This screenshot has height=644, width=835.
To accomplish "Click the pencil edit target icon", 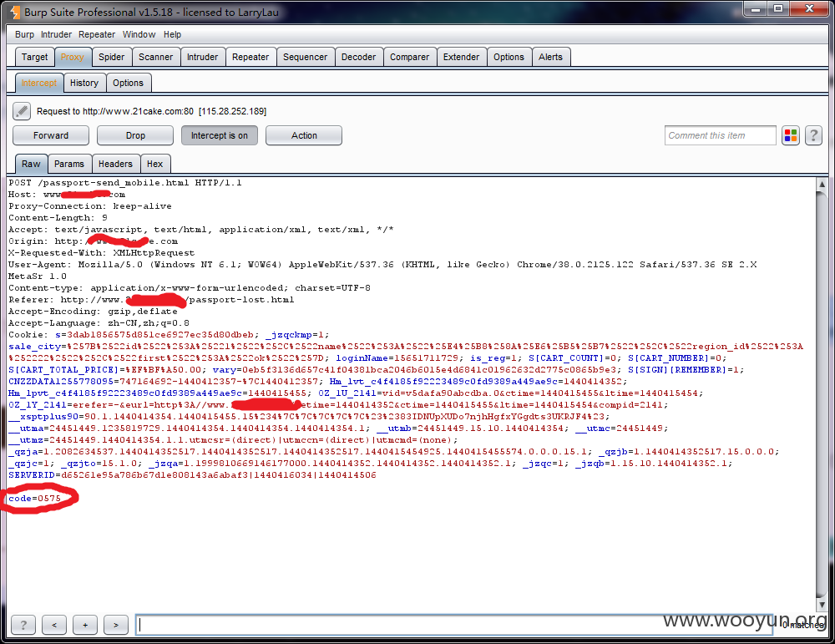I will point(22,111).
